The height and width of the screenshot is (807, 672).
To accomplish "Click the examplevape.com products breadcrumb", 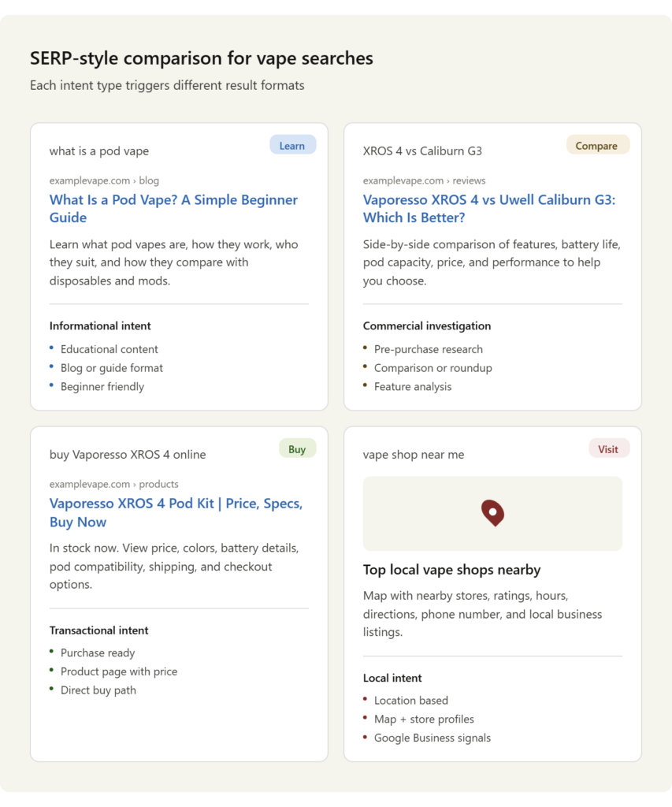I will (113, 484).
